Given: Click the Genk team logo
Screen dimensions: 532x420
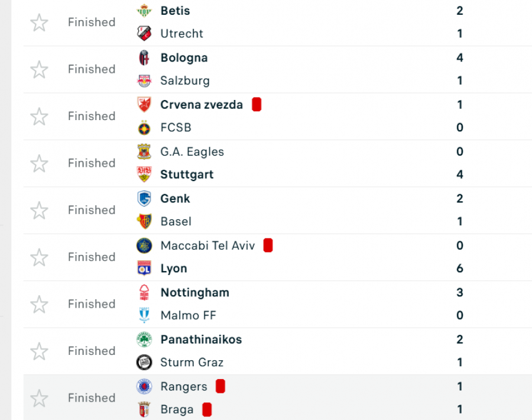Looking at the screenshot, I should [x=144, y=199].
